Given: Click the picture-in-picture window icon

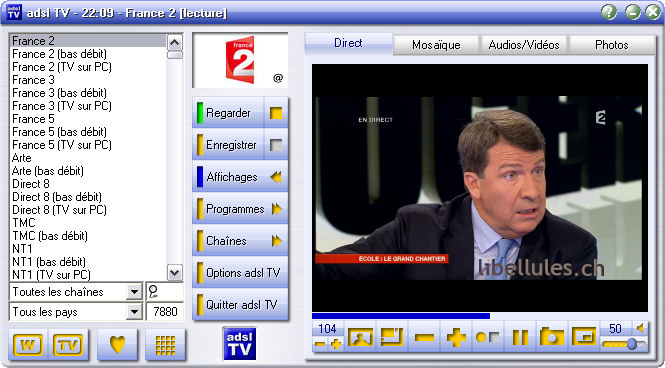Looking at the screenshot, I should [x=584, y=337].
